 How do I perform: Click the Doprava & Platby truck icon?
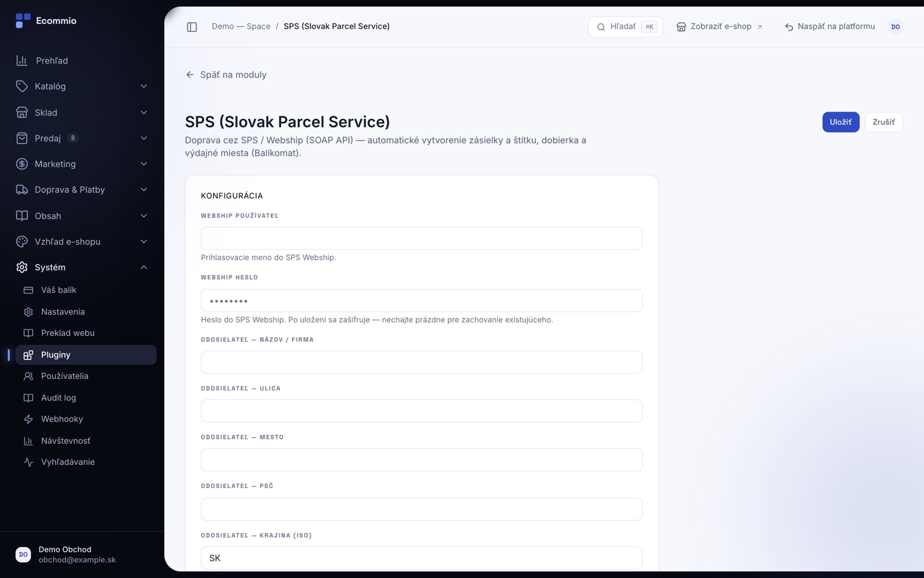click(x=22, y=189)
